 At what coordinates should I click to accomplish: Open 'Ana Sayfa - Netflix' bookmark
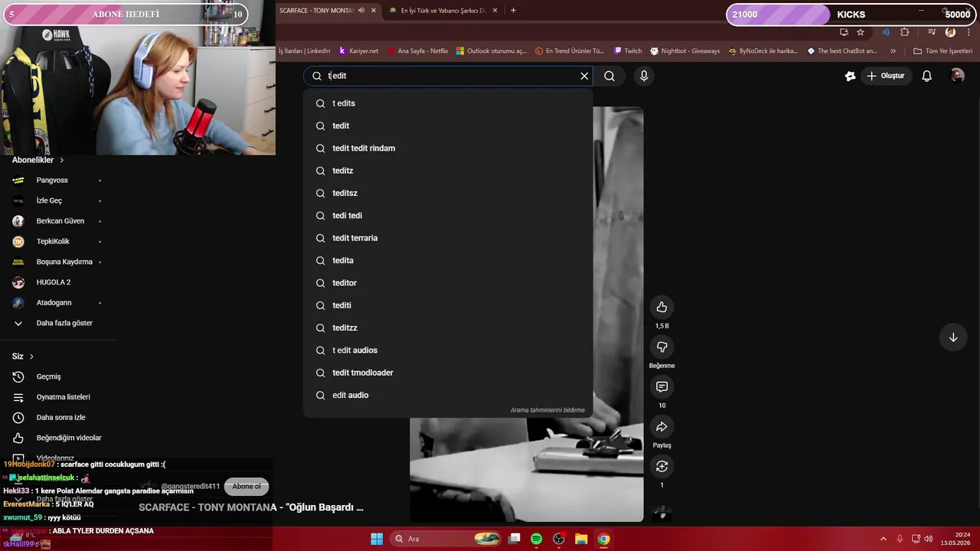click(417, 51)
